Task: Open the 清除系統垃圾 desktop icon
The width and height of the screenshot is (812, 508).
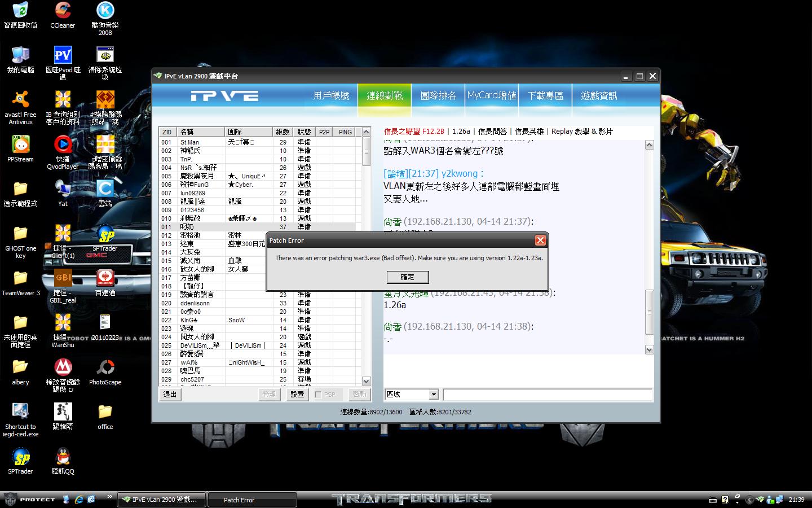Action: pyautogui.click(x=105, y=63)
